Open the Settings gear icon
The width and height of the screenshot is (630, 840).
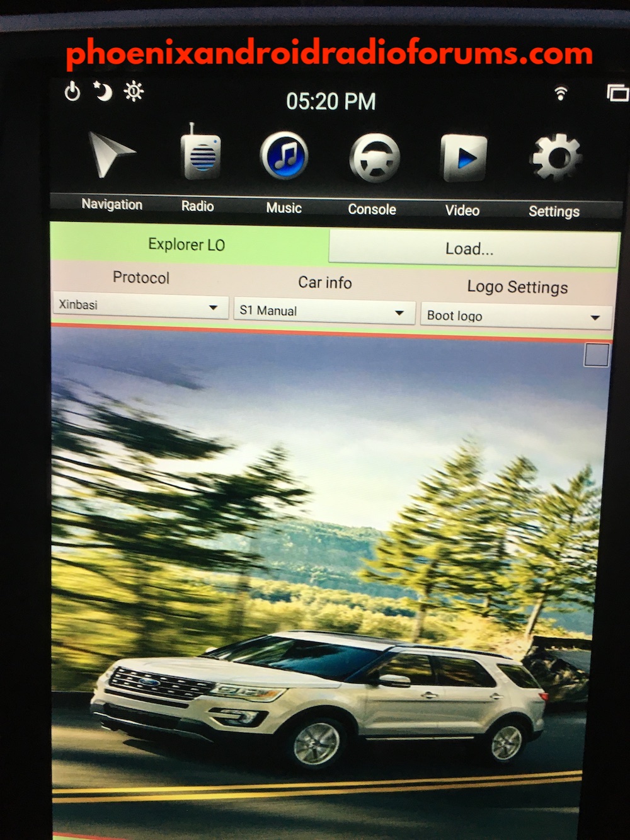pyautogui.click(x=555, y=158)
